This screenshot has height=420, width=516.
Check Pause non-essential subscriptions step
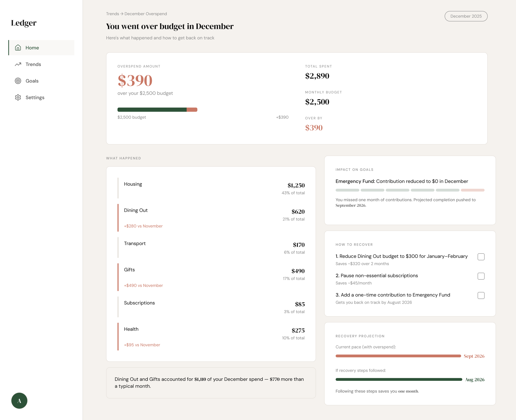coord(481,276)
